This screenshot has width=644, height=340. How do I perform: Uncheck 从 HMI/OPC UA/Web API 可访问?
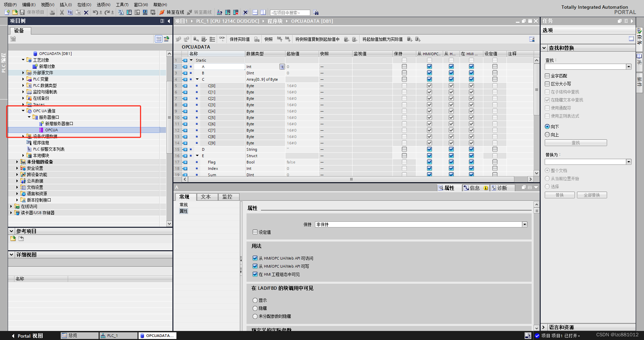[255, 258]
